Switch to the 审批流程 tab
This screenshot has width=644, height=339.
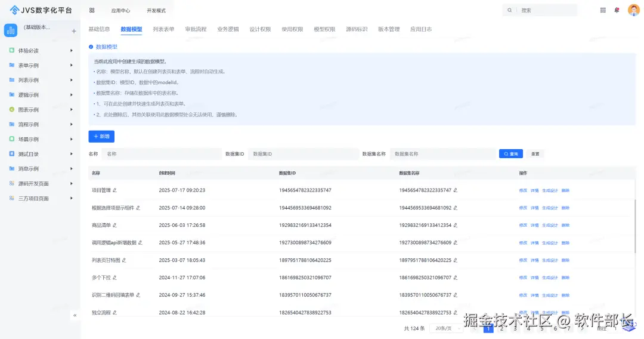196,29
